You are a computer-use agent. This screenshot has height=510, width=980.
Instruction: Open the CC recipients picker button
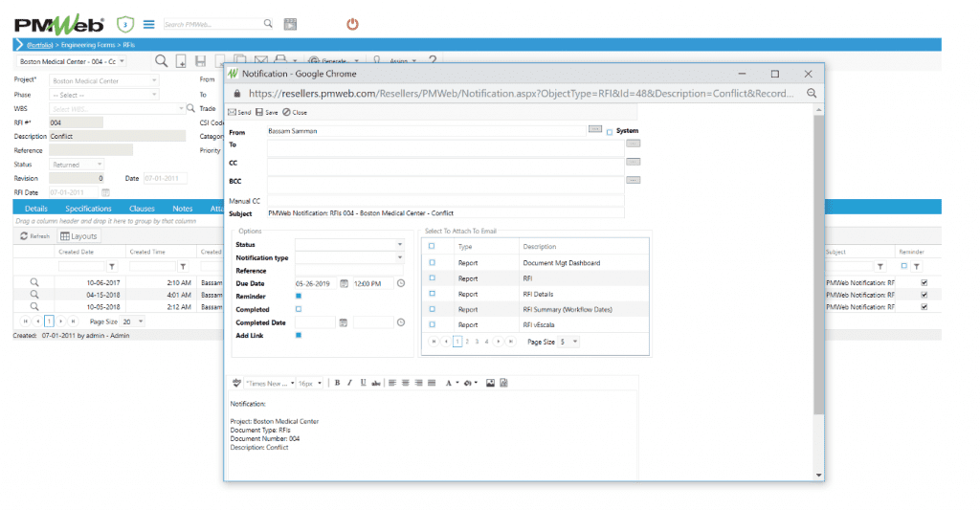click(634, 162)
